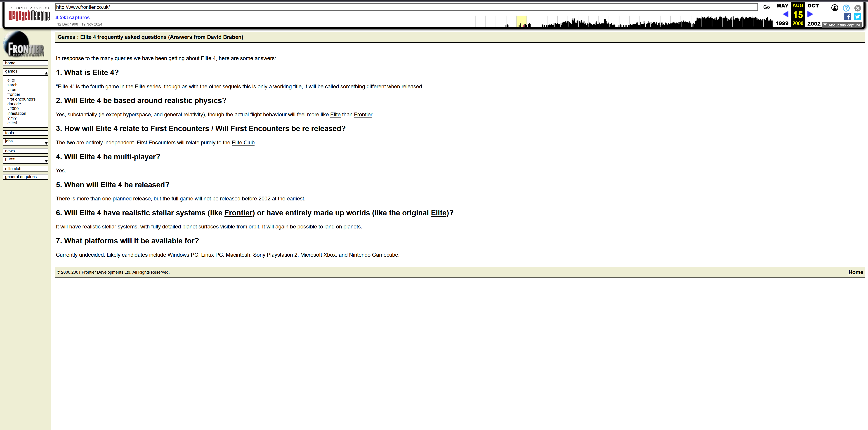Viewport: 868px width, 430px height.
Task: Expand About this capture
Action: click(x=842, y=25)
